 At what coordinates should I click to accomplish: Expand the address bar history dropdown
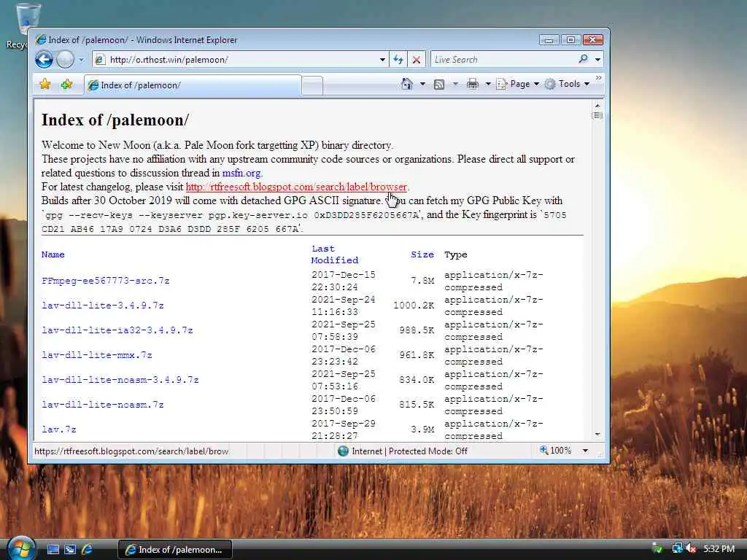[x=382, y=60]
